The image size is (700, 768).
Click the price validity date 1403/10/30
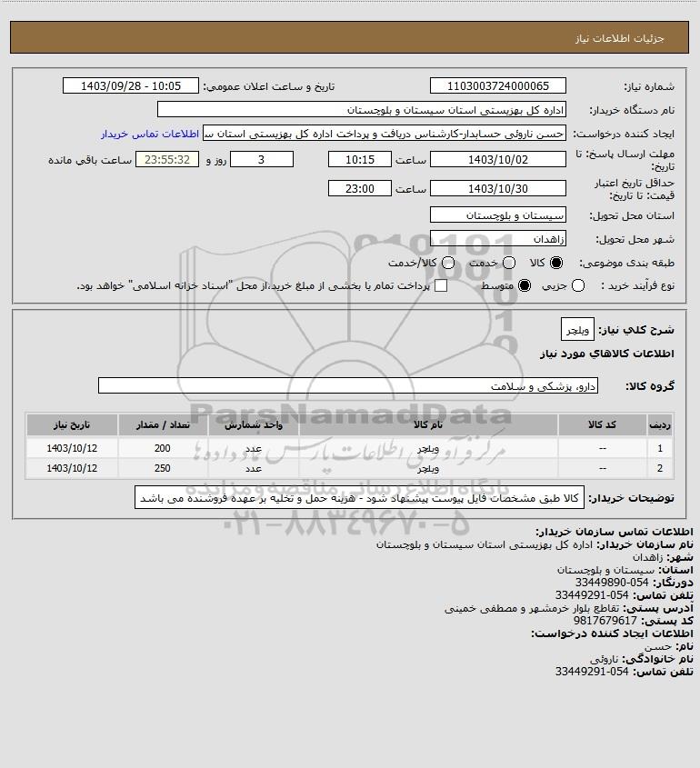tap(497, 188)
